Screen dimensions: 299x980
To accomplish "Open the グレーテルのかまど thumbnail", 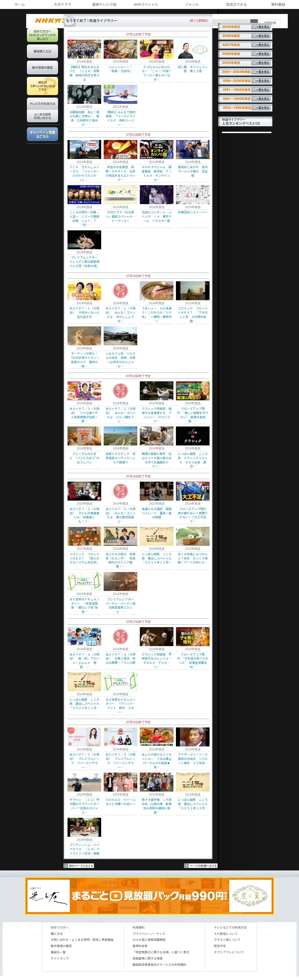I will 84,436.
